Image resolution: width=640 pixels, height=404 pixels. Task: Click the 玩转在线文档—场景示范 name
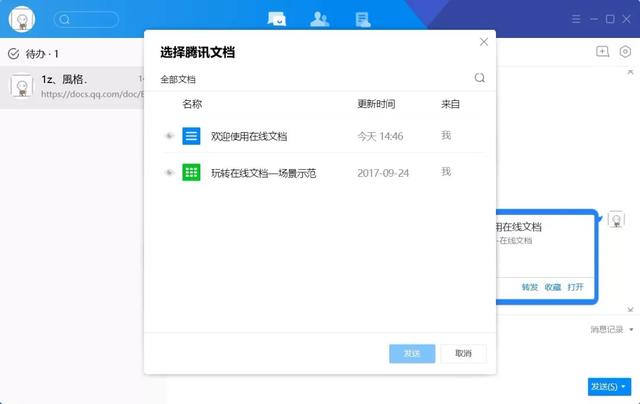point(264,173)
